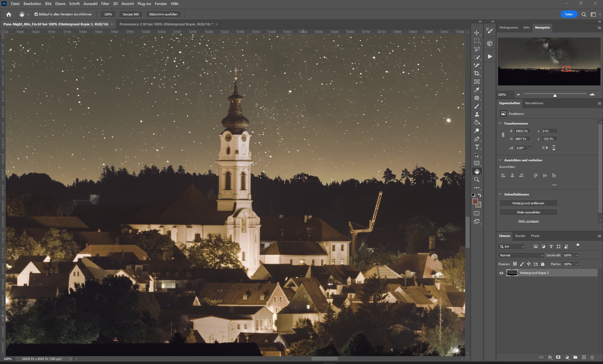Click the add layer mask icon
Viewport: 603px width, 364px height.
coord(558,357)
